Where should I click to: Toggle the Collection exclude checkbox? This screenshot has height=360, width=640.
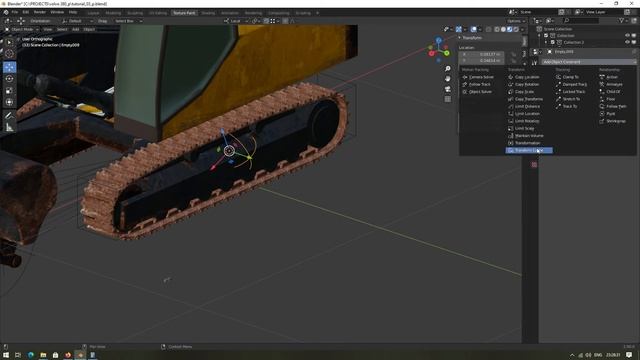pyautogui.click(x=546, y=36)
